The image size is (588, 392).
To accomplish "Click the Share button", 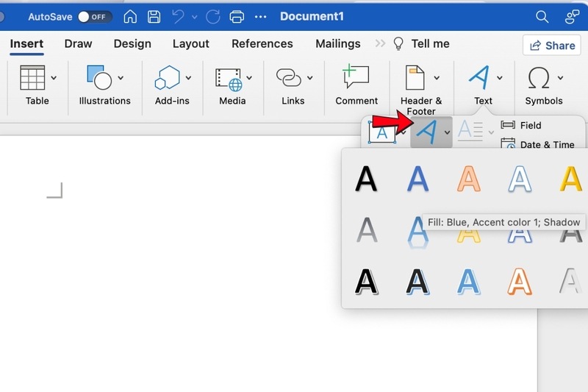I will 552,46.
